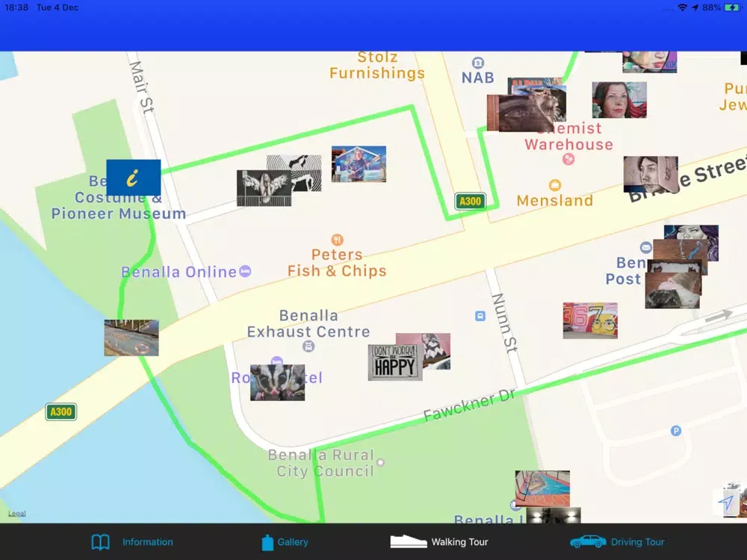Tap the Benalla Rural City Council marker

pos(380,462)
